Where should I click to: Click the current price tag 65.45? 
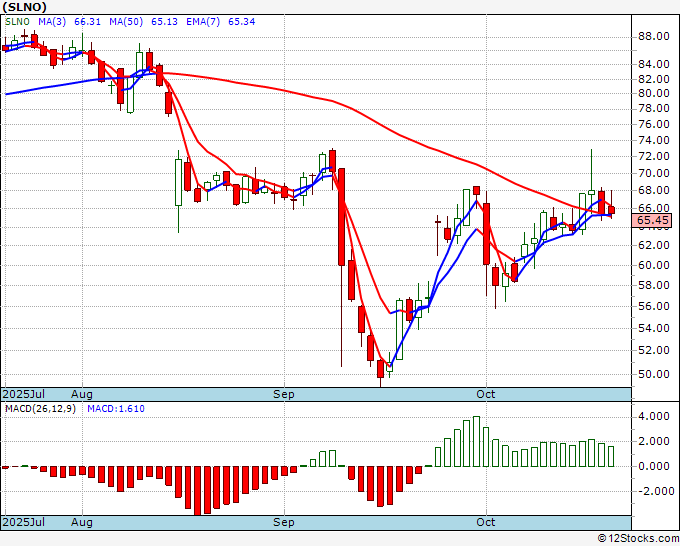click(x=652, y=220)
